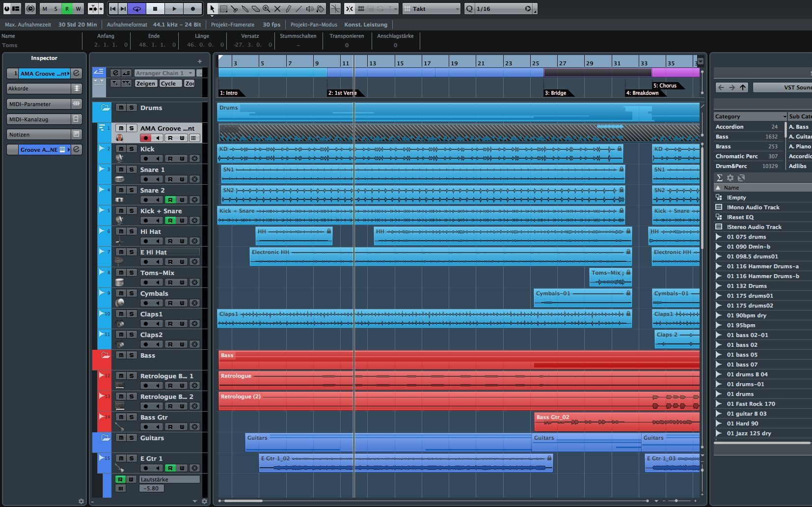Click the transport Record button
Viewport: 812px width, 507px height.
(192, 9)
